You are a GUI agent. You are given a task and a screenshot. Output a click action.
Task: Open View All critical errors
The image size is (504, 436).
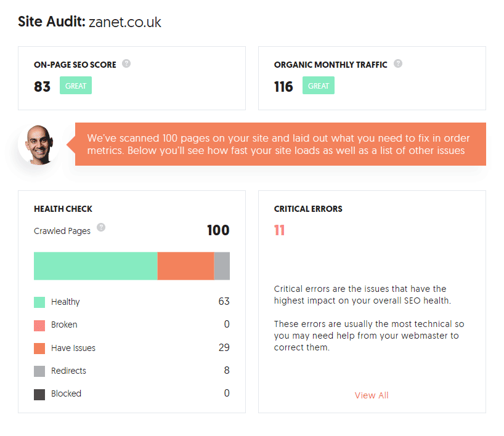click(372, 395)
